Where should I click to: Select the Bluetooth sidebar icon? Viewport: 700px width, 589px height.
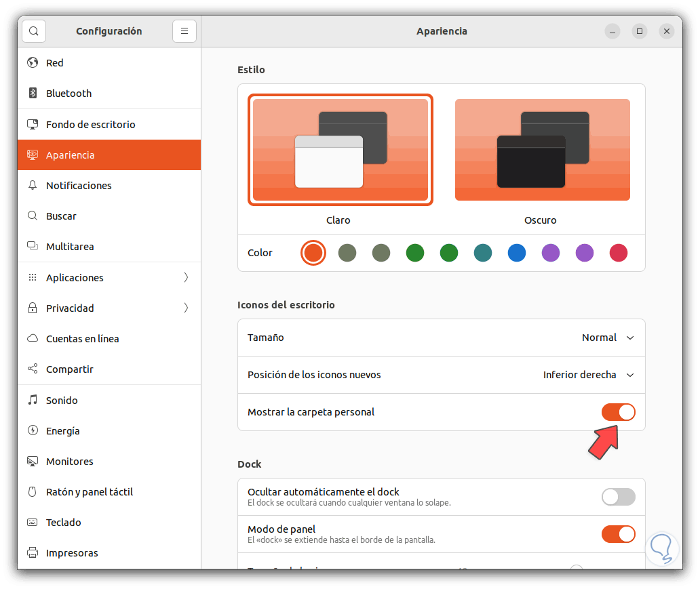[68, 93]
